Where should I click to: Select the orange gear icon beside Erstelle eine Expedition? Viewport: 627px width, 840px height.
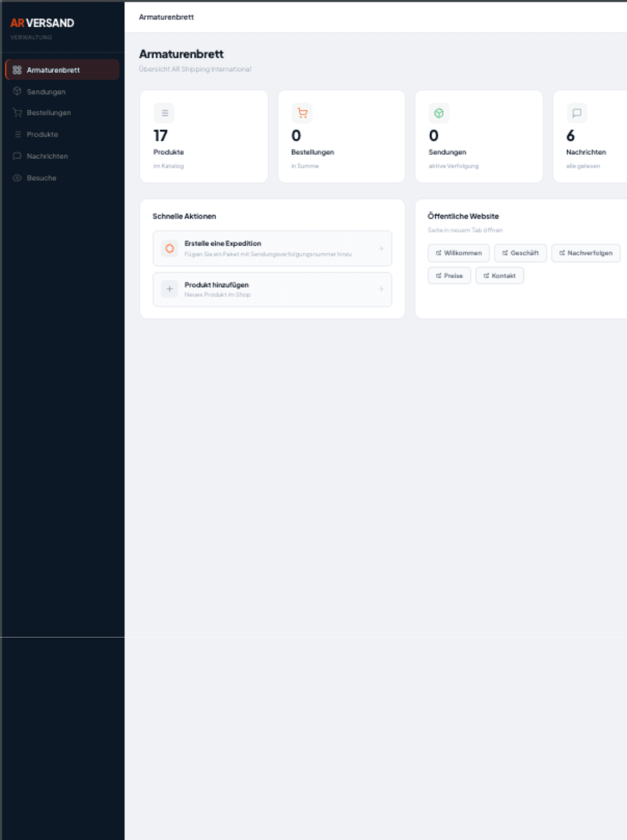click(x=169, y=248)
